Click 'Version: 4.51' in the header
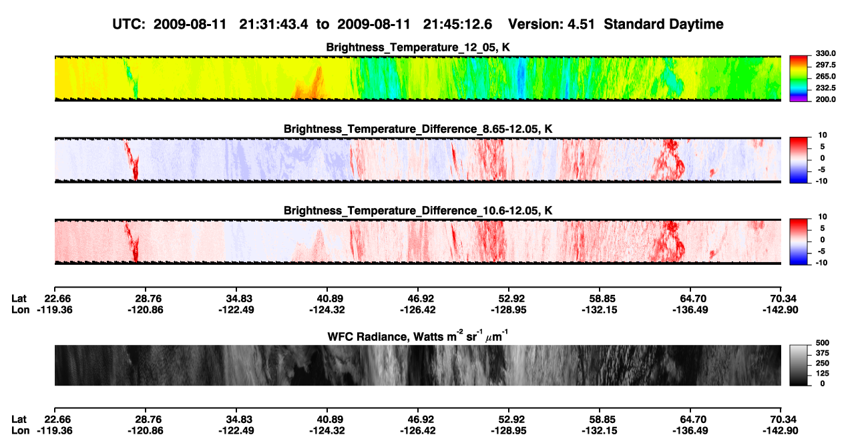This screenshot has height=445, width=868. coord(551,25)
